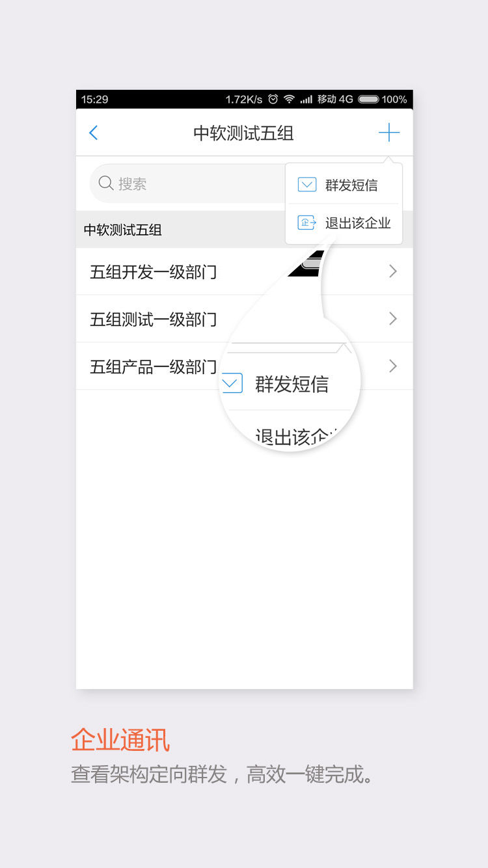Tap the 中软测试五组 section header

coord(245,230)
